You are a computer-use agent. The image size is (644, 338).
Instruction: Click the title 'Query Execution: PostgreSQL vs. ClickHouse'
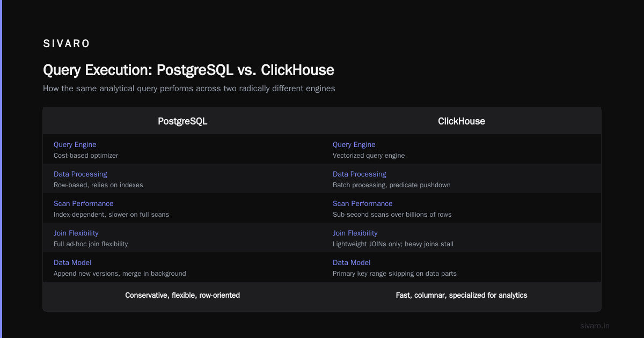click(x=188, y=70)
